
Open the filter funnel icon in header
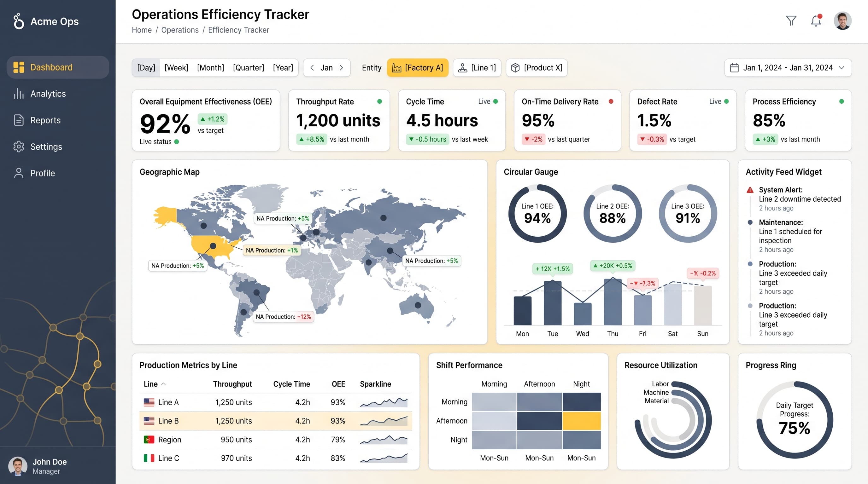pos(791,20)
